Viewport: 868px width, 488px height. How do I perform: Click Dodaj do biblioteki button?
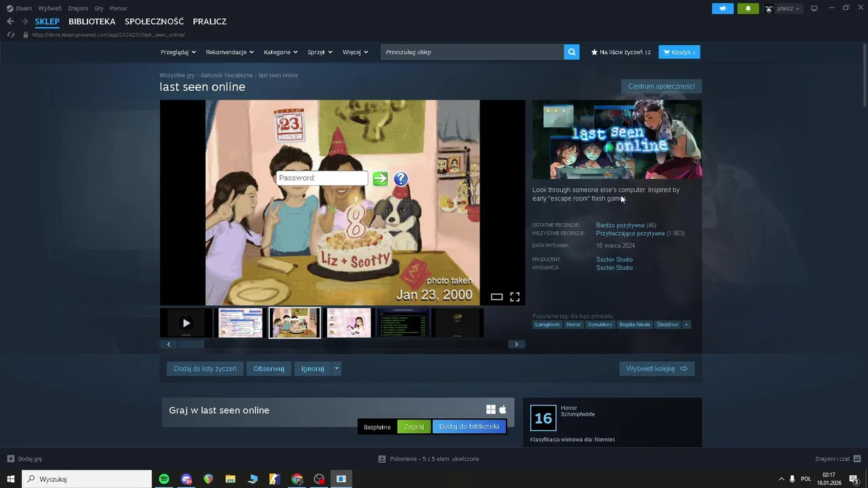click(469, 426)
